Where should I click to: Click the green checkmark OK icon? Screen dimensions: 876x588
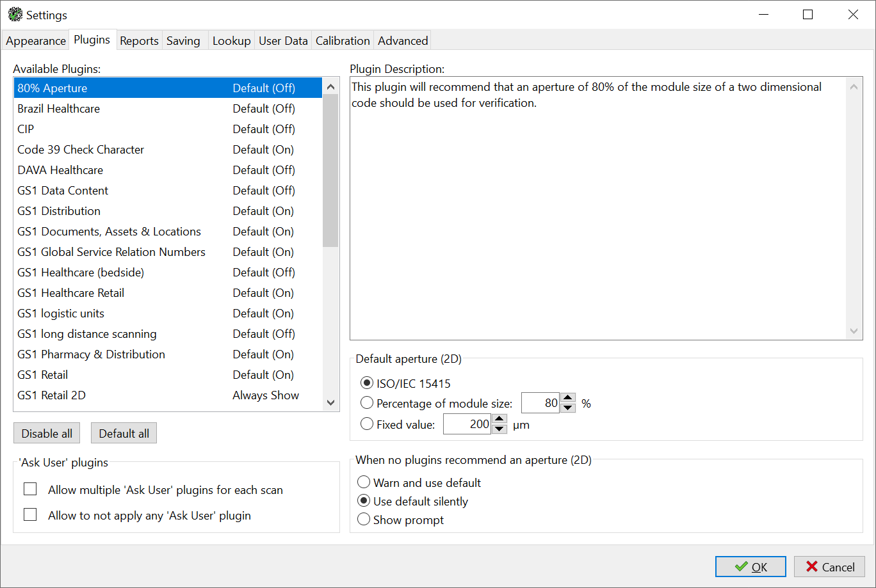pyautogui.click(x=740, y=566)
